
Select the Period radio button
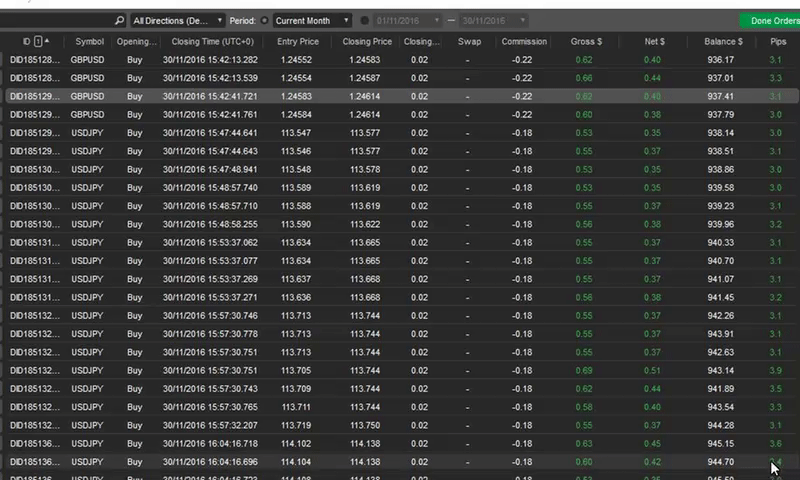pos(264,20)
